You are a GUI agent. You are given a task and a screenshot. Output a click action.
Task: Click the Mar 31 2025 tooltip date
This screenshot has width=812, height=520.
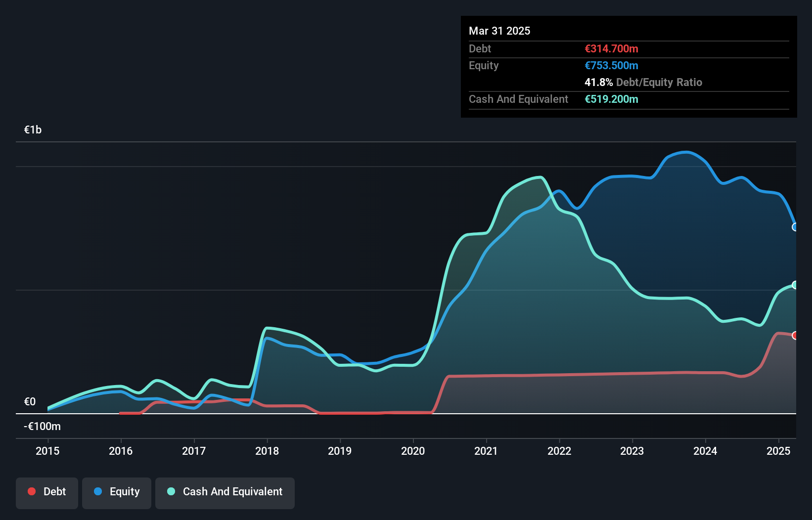pos(499,31)
